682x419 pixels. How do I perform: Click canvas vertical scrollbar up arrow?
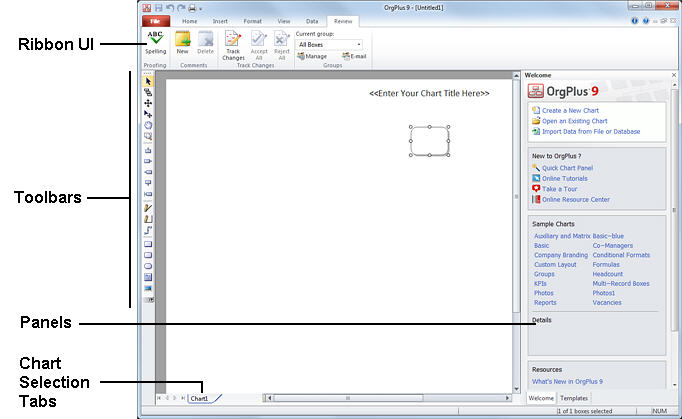pyautogui.click(x=516, y=76)
